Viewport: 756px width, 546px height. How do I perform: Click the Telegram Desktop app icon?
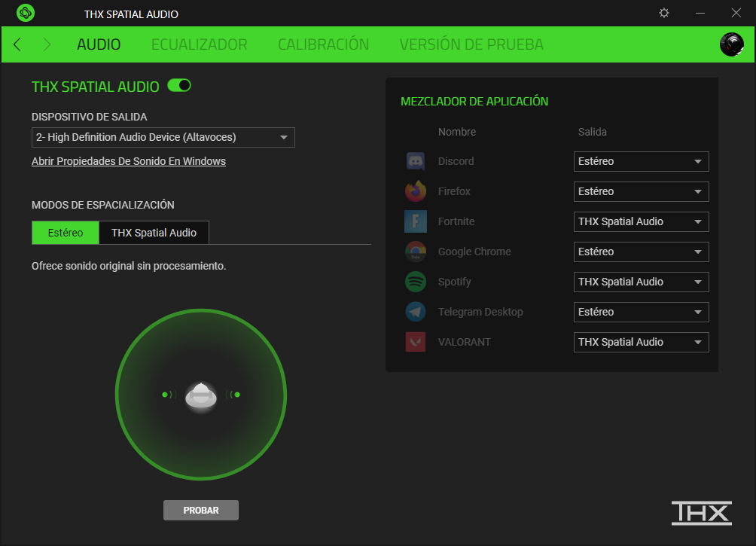tap(416, 312)
